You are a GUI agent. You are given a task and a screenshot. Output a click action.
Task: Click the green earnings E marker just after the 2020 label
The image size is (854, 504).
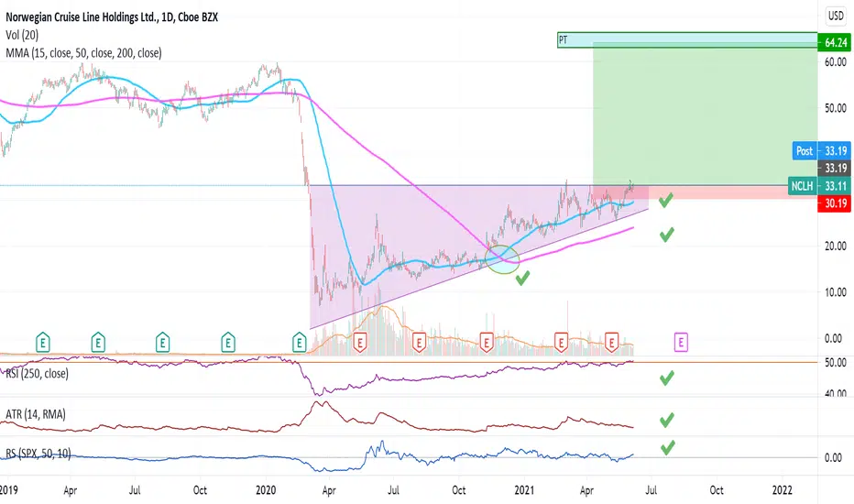pos(299,342)
